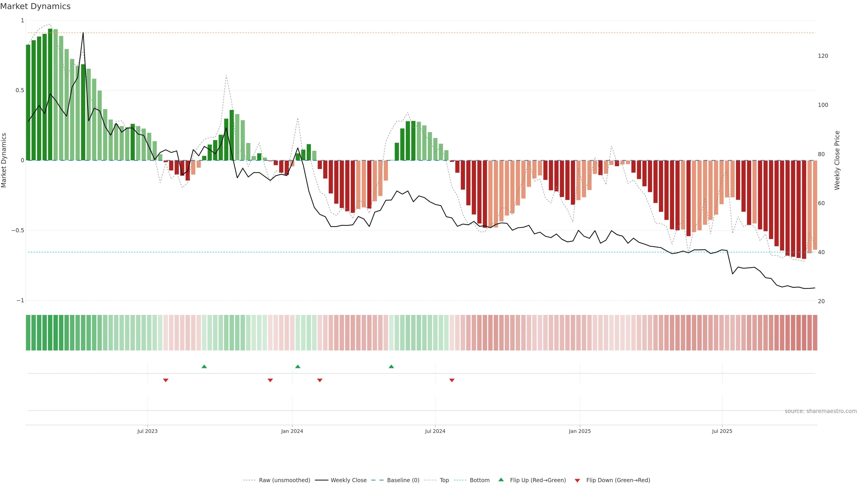Click the red flip-down marker after Jul 2024
This screenshot has height=488, width=868.
point(452,380)
